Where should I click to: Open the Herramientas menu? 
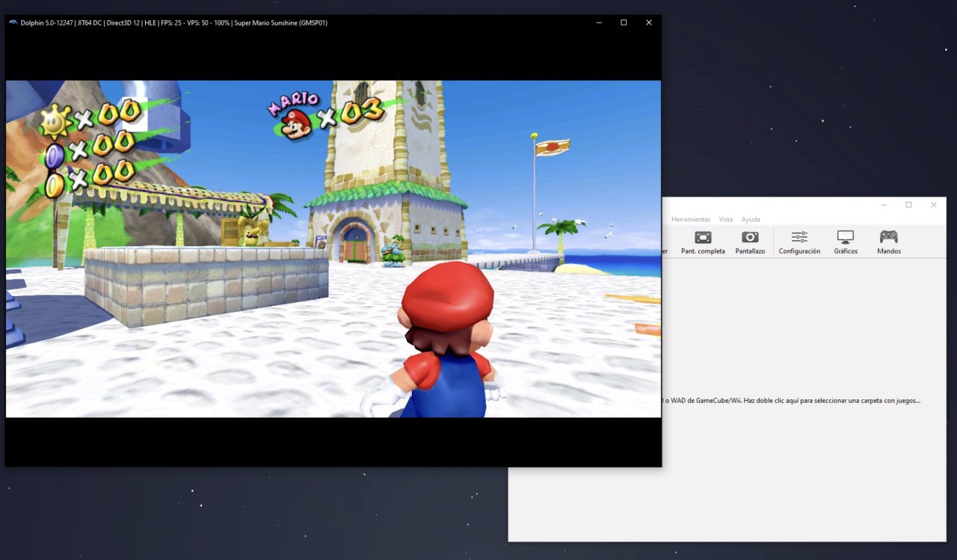coord(691,219)
